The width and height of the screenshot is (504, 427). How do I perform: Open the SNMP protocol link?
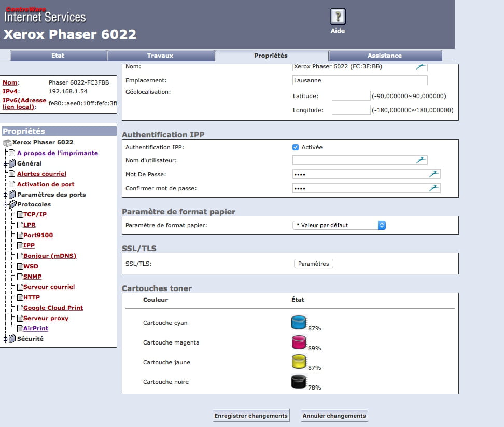tap(33, 277)
